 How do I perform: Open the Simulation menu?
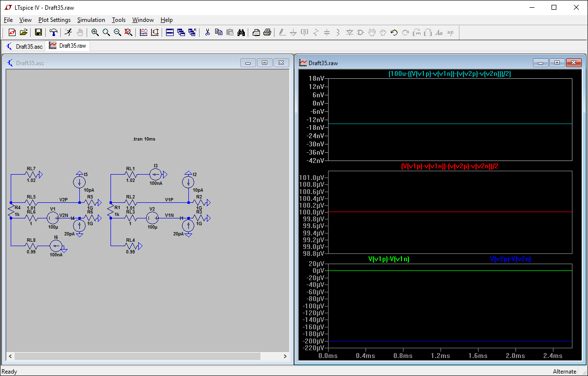[91, 20]
